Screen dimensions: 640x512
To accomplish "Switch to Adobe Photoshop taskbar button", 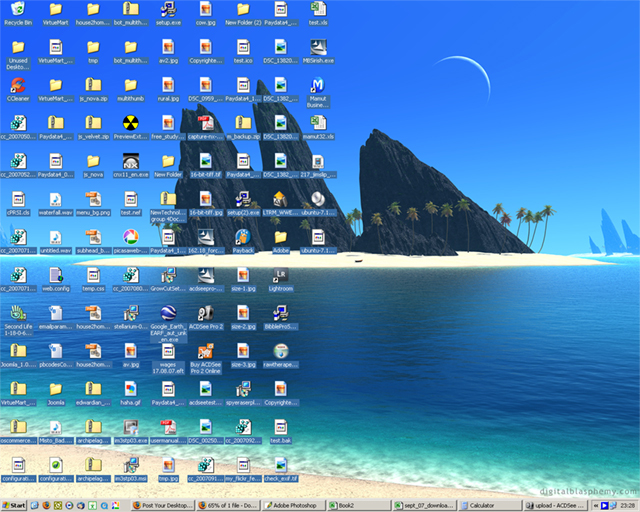I will (x=294, y=505).
